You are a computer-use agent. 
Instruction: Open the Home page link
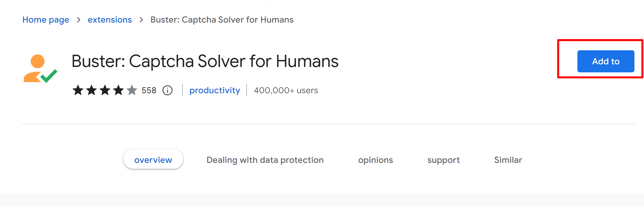46,20
